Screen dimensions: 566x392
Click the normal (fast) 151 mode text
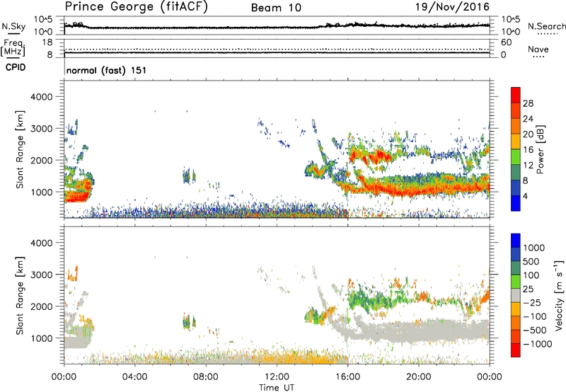[107, 70]
